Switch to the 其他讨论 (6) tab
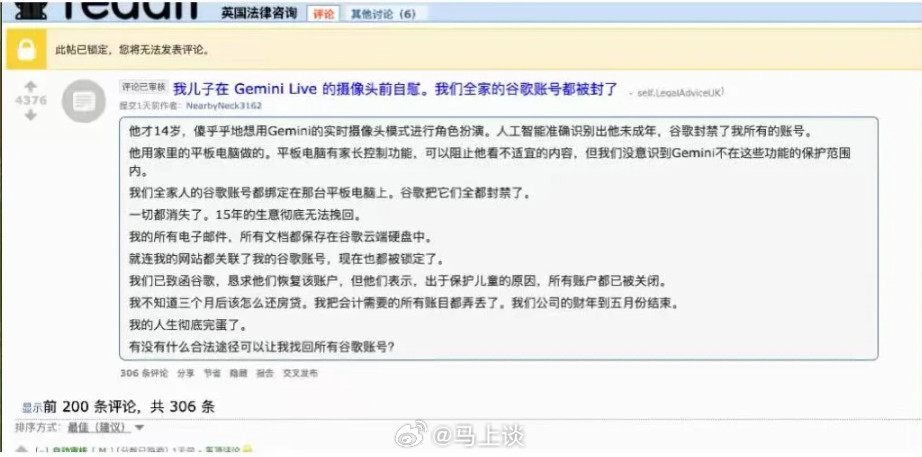 pyautogui.click(x=383, y=14)
